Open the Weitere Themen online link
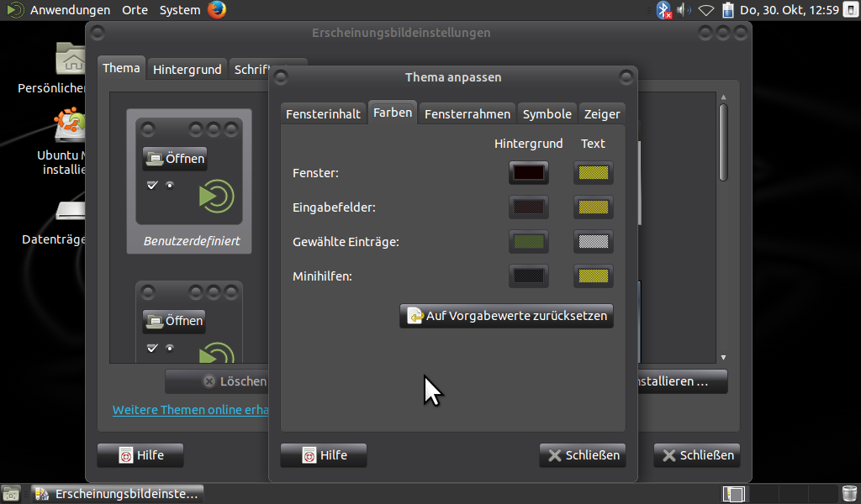 (x=191, y=410)
